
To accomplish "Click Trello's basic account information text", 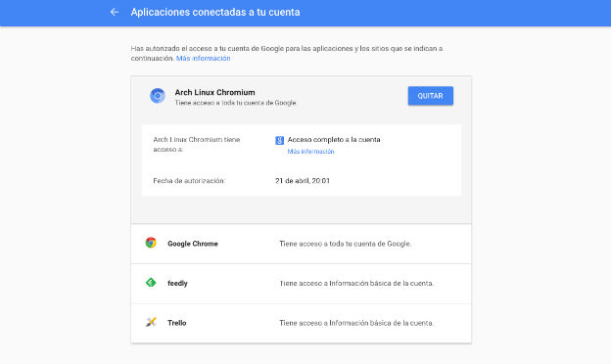I will click(356, 323).
